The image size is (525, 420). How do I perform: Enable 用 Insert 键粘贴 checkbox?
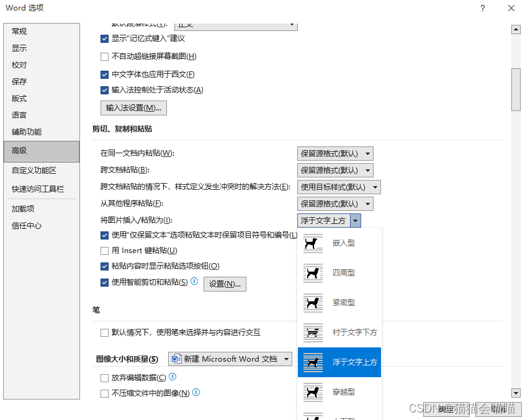click(x=104, y=251)
